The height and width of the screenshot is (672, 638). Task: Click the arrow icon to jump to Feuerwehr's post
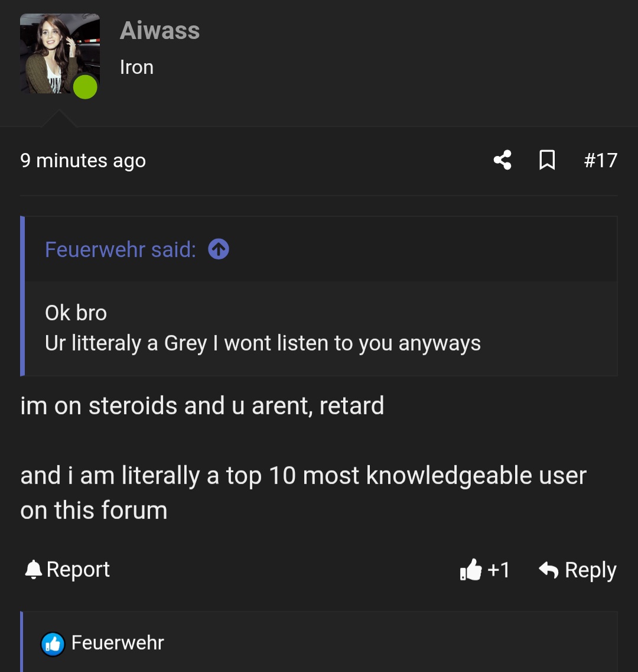(x=218, y=249)
